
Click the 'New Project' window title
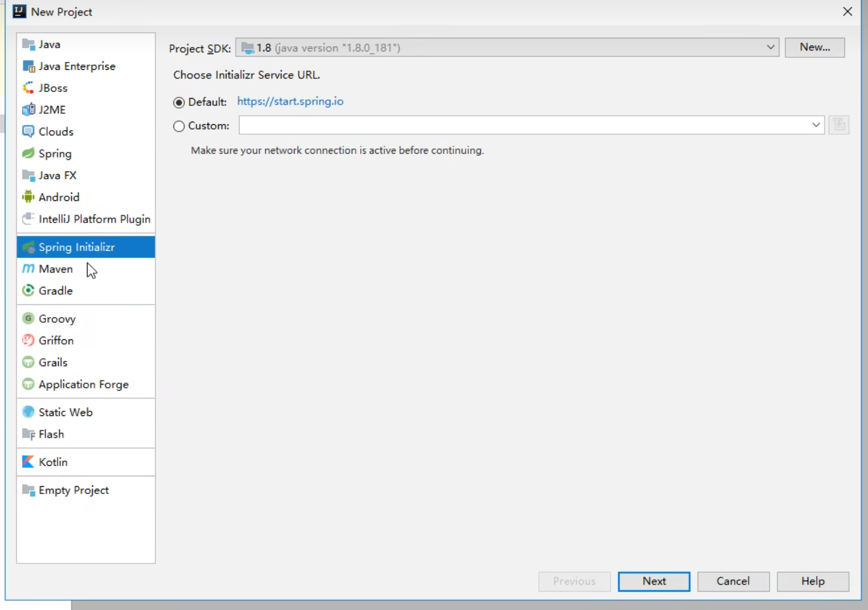pyautogui.click(x=61, y=12)
